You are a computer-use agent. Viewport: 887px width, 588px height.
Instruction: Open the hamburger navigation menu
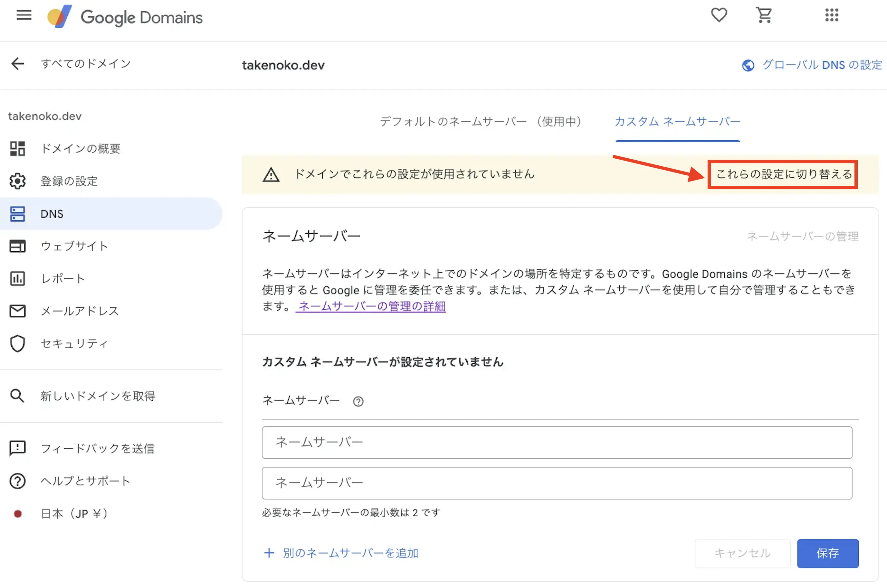pos(24,15)
